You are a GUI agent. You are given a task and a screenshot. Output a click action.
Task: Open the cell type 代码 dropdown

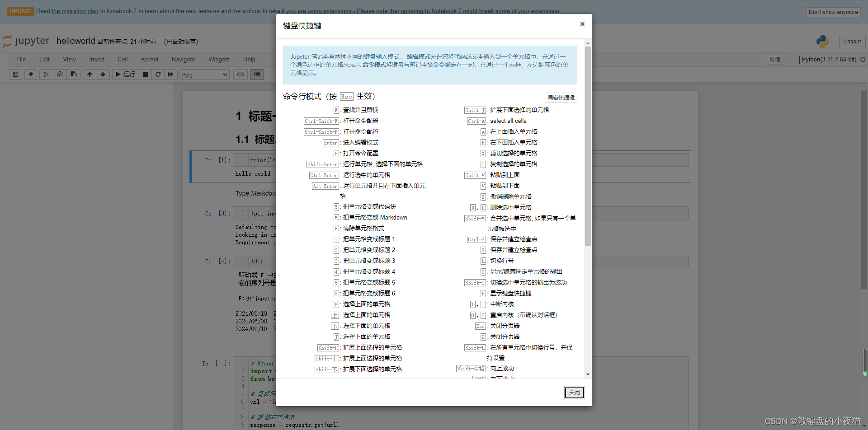coord(204,75)
